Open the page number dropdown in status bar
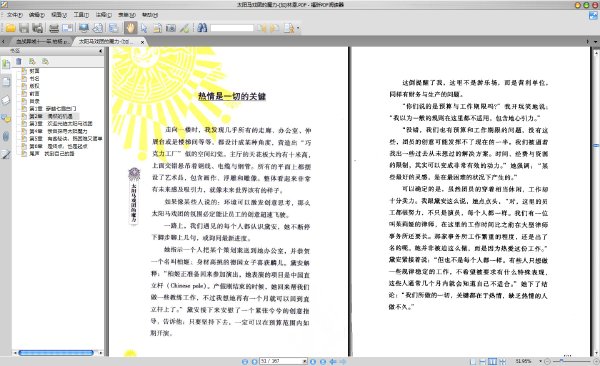 tap(305, 361)
